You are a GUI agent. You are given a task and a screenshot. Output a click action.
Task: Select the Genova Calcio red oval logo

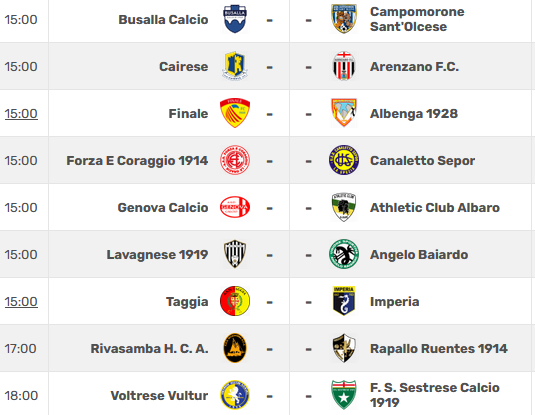tap(235, 207)
